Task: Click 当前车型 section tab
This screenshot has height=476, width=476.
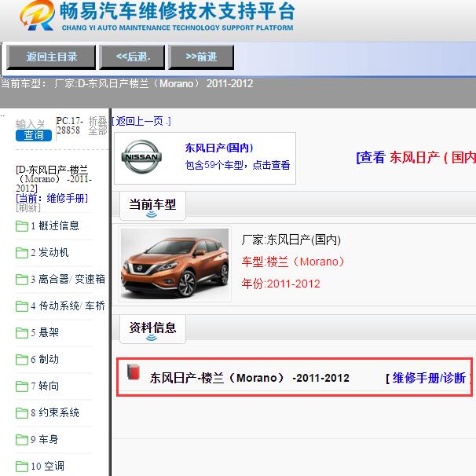Action: [x=152, y=204]
